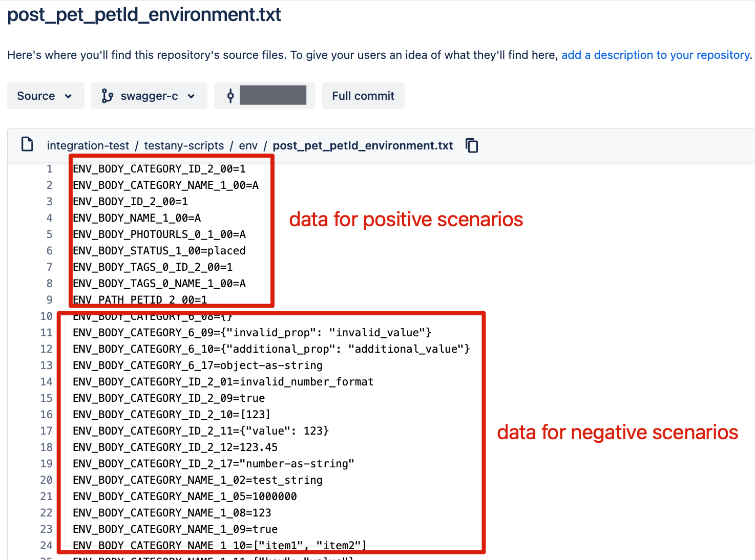This screenshot has height=560, width=755.
Task: Click the ENV_BODY_STATUS_1_00=placed code line
Action: 159,251
